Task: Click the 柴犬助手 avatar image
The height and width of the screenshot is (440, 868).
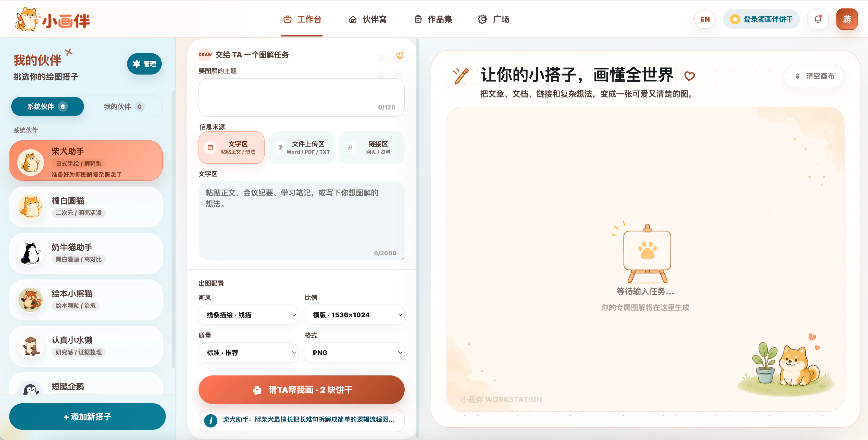Action: point(31,162)
